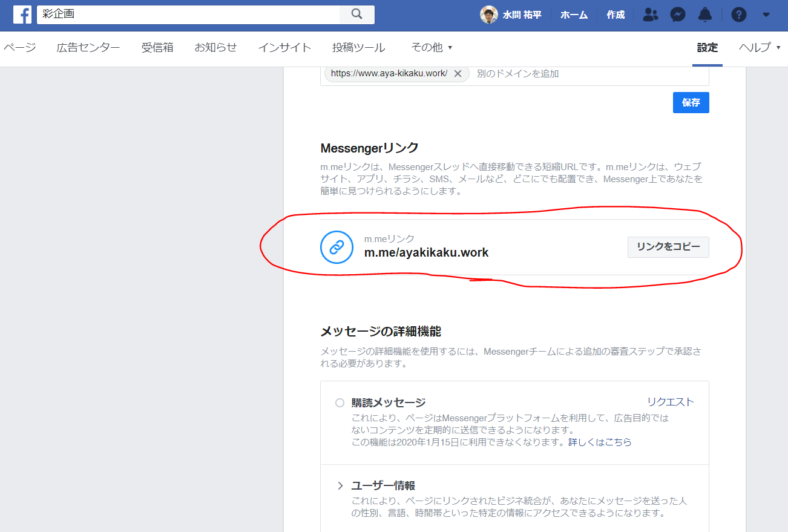Screen dimensions: 788x532
Task: Select the 購読メッセージ radio button
Action: coord(340,402)
